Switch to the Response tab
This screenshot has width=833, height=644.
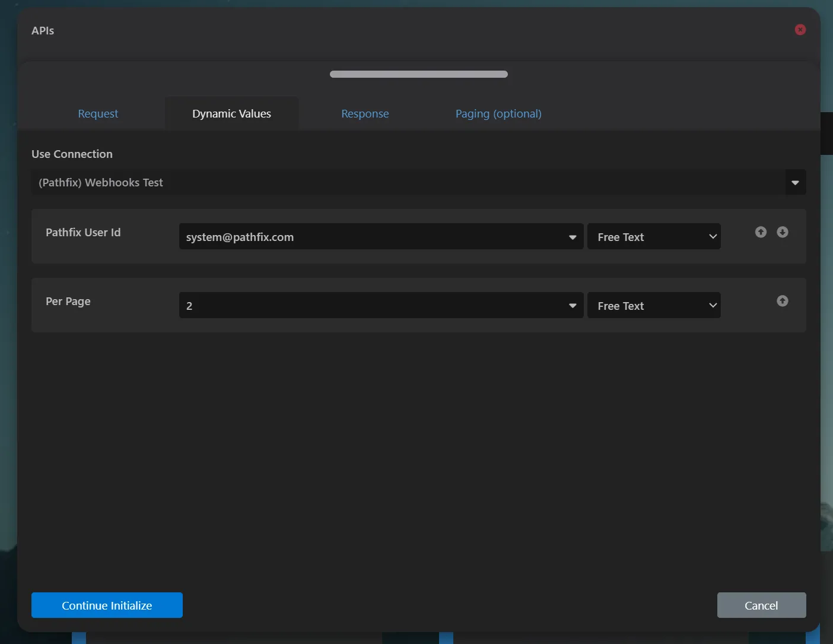365,113
